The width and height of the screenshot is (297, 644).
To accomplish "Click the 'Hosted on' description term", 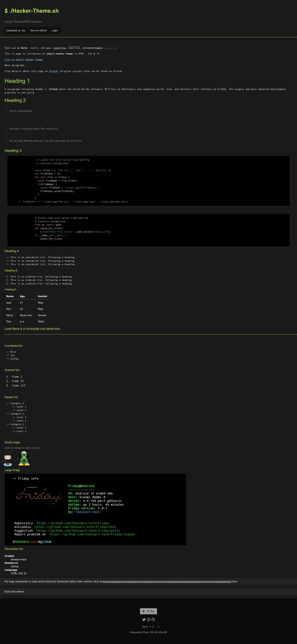I will coord(11,563).
